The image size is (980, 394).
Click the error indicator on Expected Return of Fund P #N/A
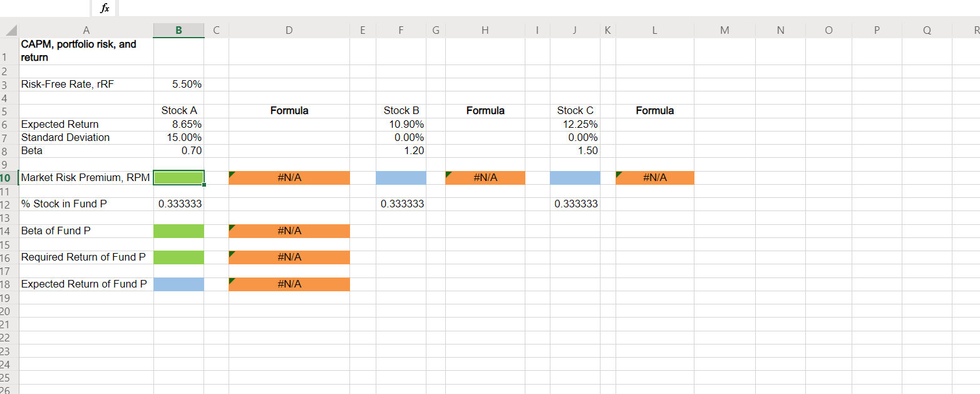tap(232, 281)
